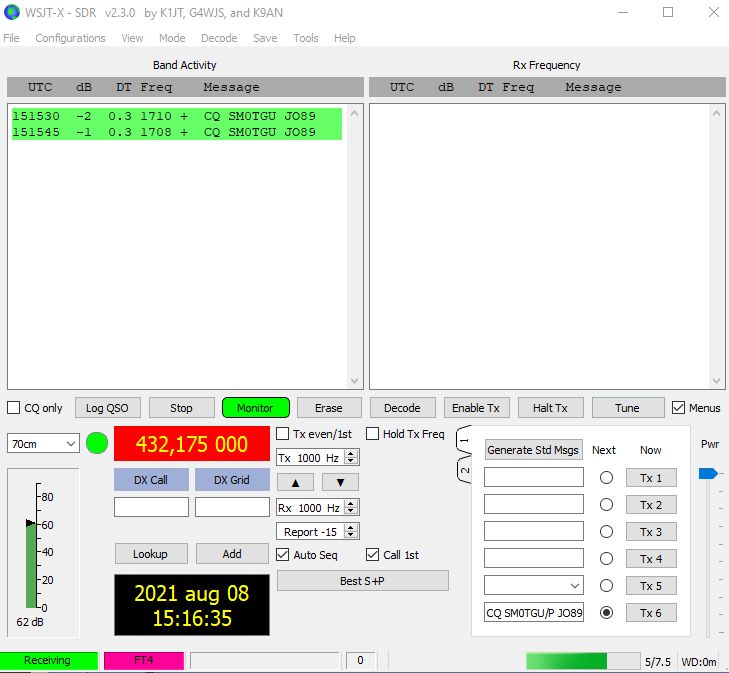729x673 pixels.
Task: Select the 151545 CQ SM0TGU decode row
Action: [x=177, y=132]
